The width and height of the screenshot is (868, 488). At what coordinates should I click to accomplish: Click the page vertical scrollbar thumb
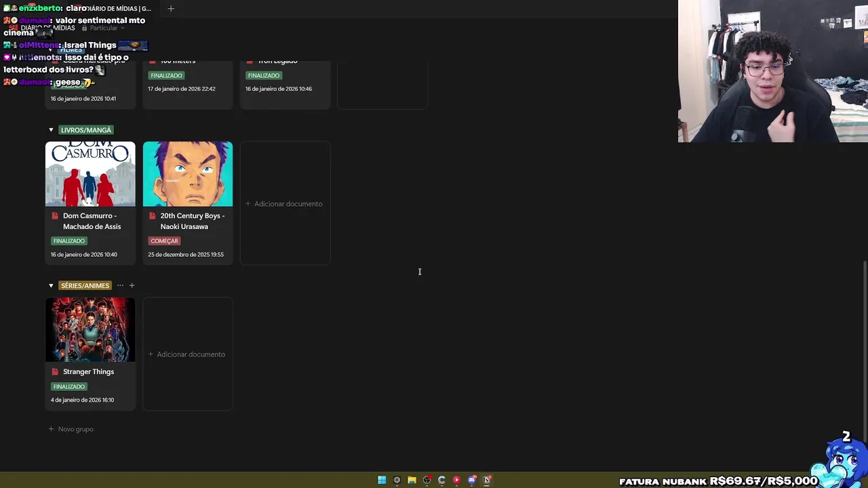coord(865,350)
